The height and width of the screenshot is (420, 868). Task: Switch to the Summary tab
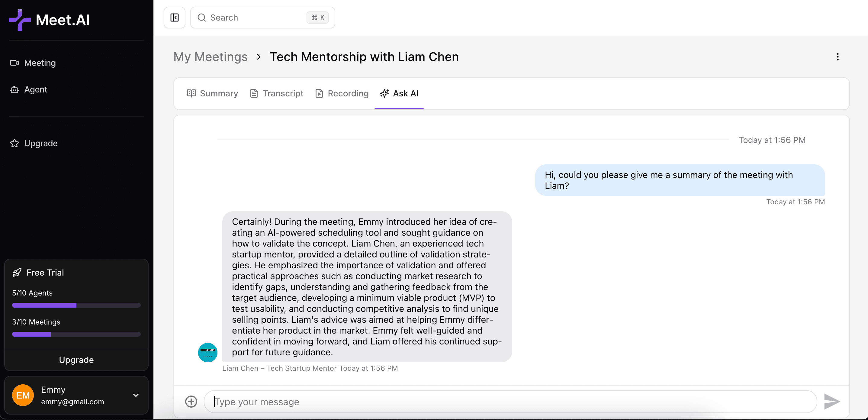[212, 93]
